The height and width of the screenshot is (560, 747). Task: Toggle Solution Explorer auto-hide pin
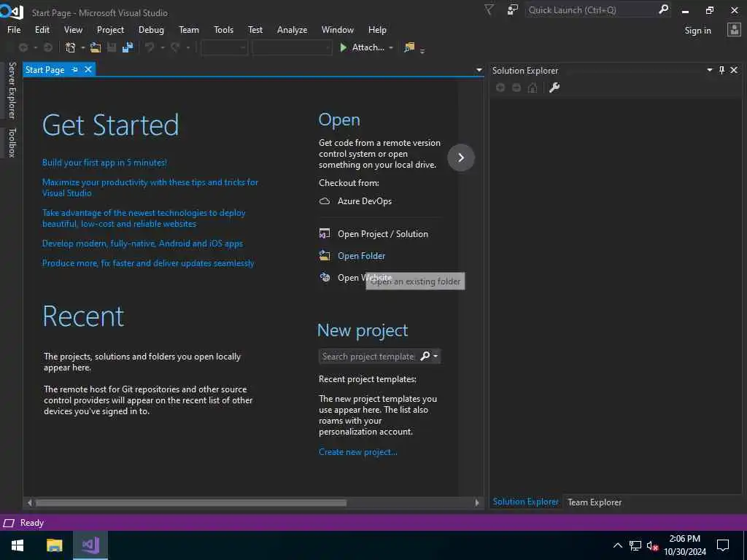click(721, 70)
